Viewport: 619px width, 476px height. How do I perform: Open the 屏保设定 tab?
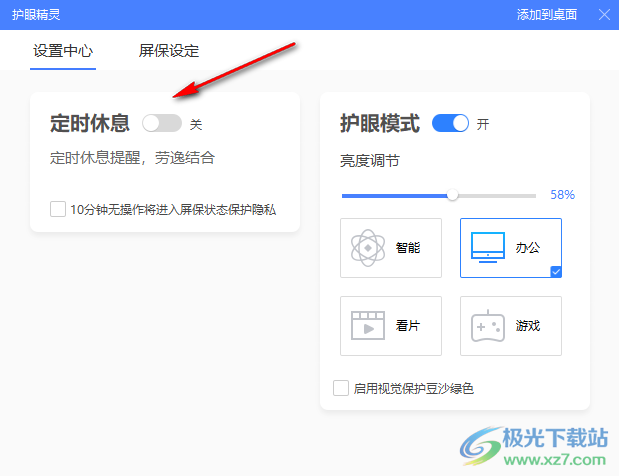pos(169,51)
